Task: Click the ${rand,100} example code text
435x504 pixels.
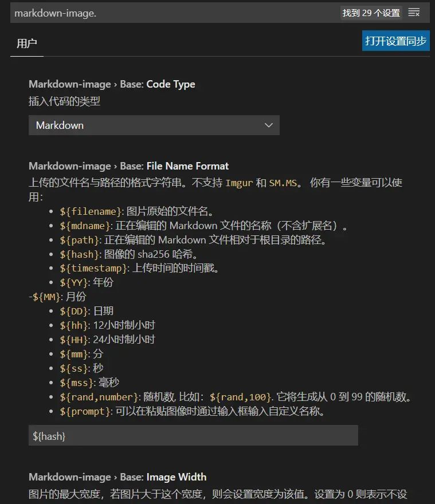Action: click(x=239, y=397)
